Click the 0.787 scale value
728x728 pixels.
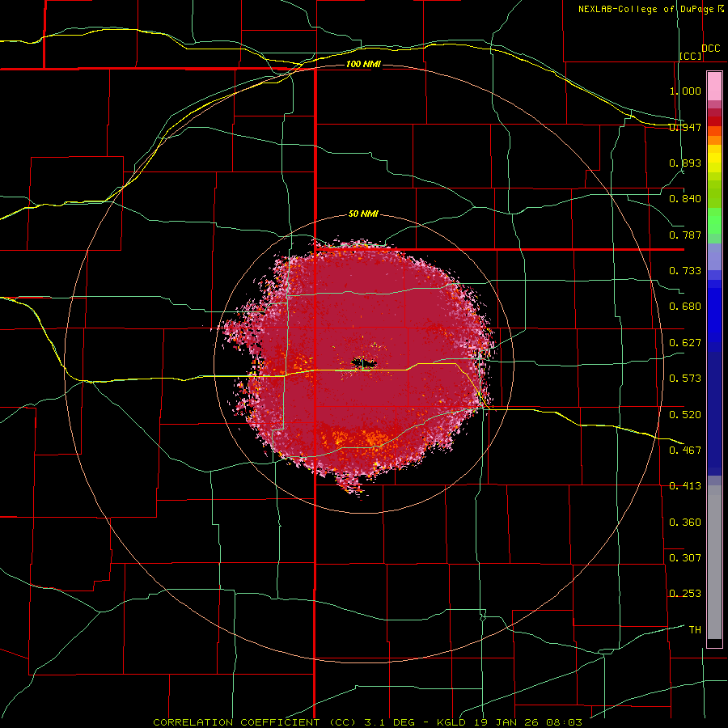(685, 235)
